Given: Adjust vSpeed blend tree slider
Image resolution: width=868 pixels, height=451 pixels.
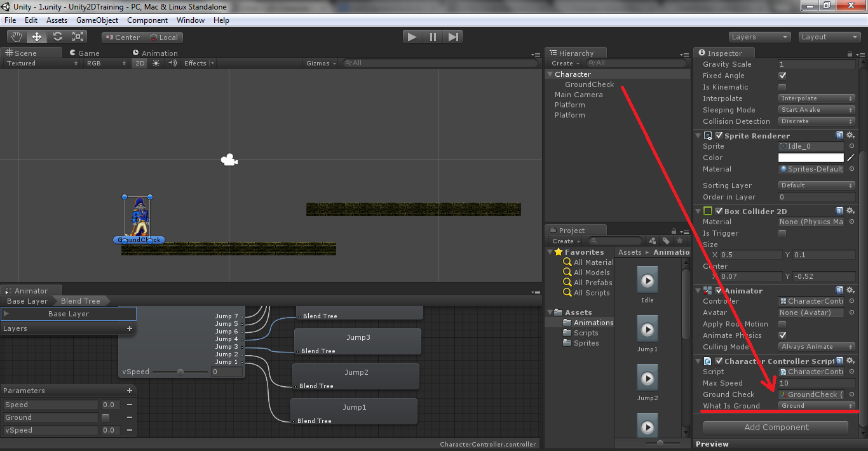Looking at the screenshot, I should (x=180, y=372).
